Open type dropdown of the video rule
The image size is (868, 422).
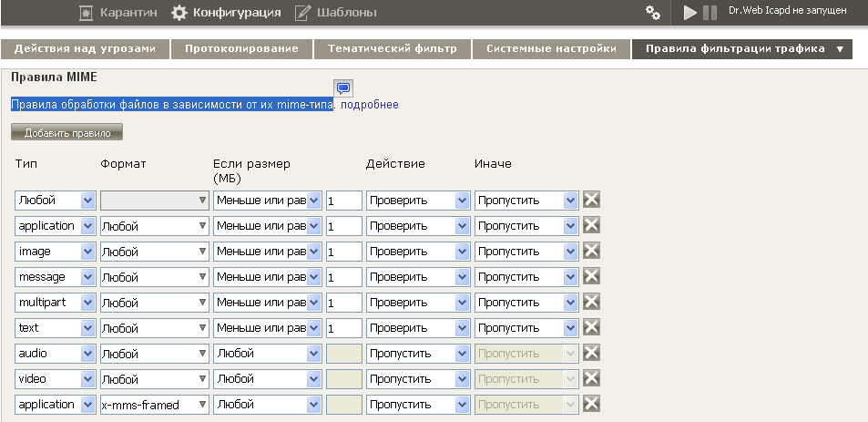tap(55, 379)
